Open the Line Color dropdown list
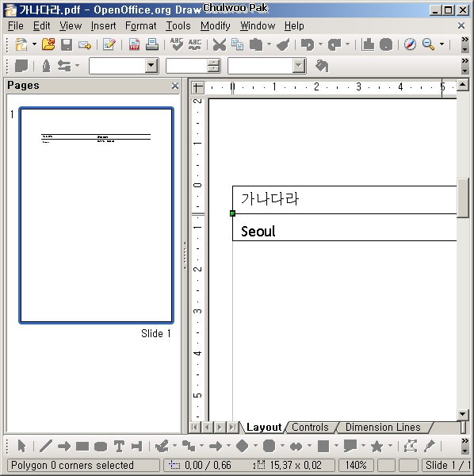 point(298,66)
